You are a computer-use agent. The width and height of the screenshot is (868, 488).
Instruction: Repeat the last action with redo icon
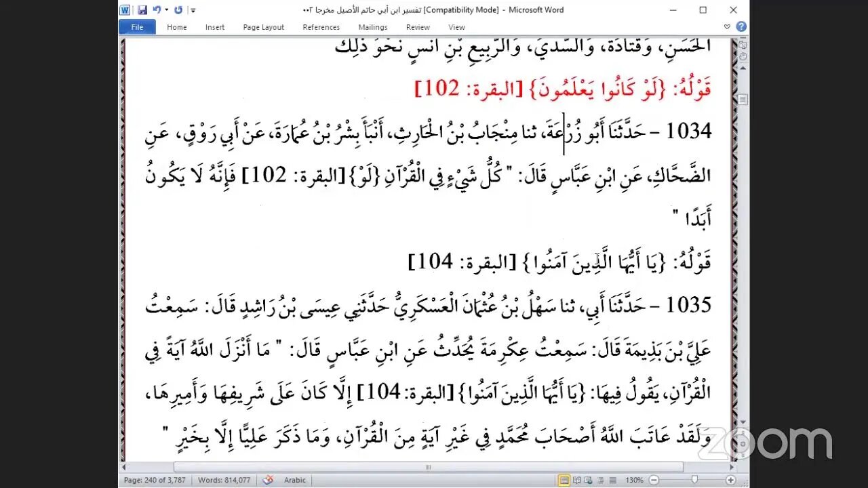pos(178,10)
